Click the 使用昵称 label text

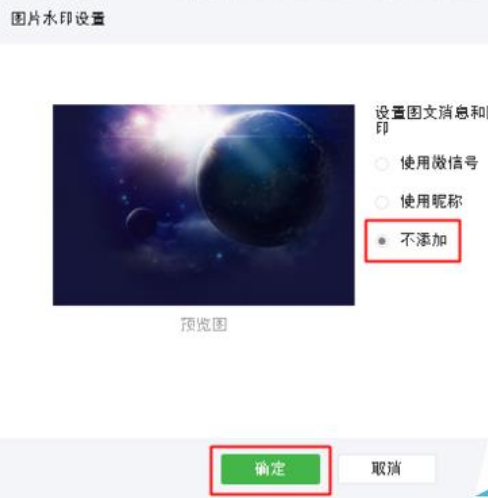(432, 201)
